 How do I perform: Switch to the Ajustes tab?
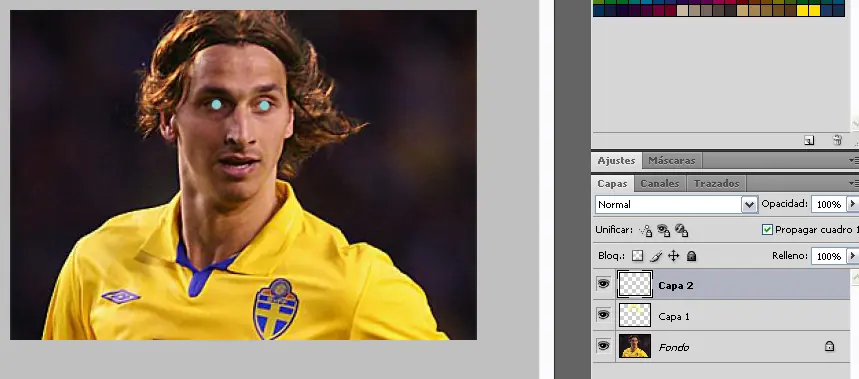[616, 160]
